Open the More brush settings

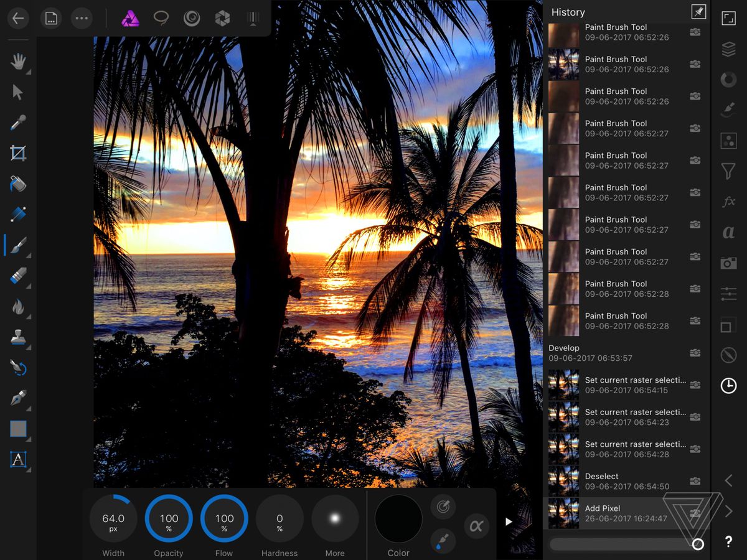(335, 518)
